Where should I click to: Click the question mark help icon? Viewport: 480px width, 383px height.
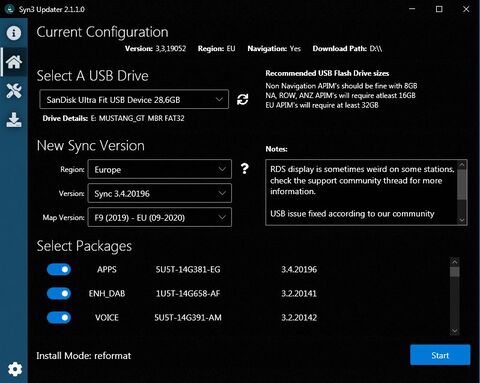click(x=245, y=169)
